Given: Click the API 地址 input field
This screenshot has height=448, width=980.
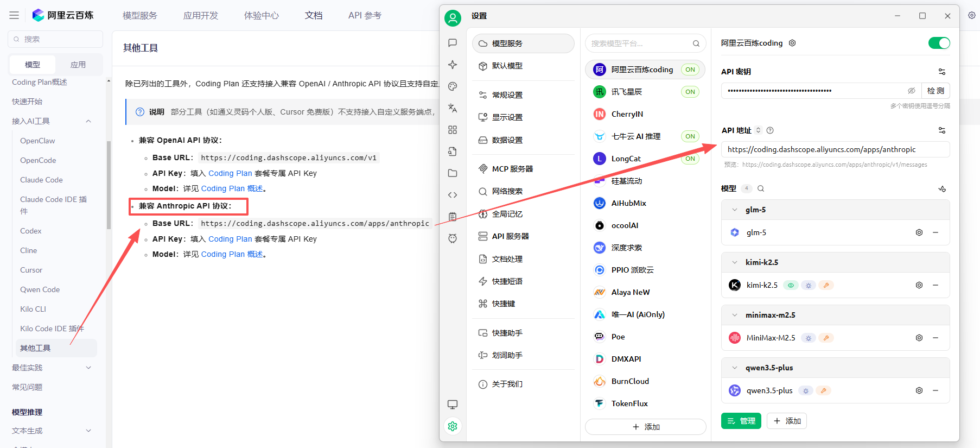Looking at the screenshot, I should point(835,149).
